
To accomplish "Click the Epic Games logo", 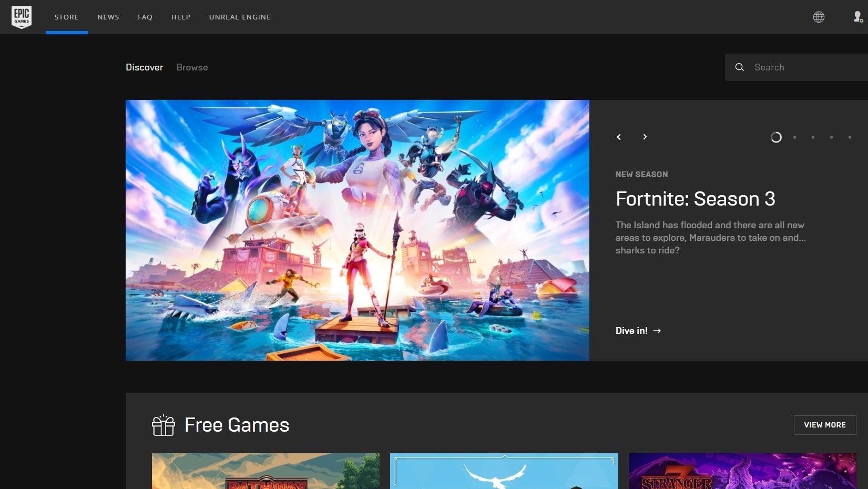I will (22, 17).
